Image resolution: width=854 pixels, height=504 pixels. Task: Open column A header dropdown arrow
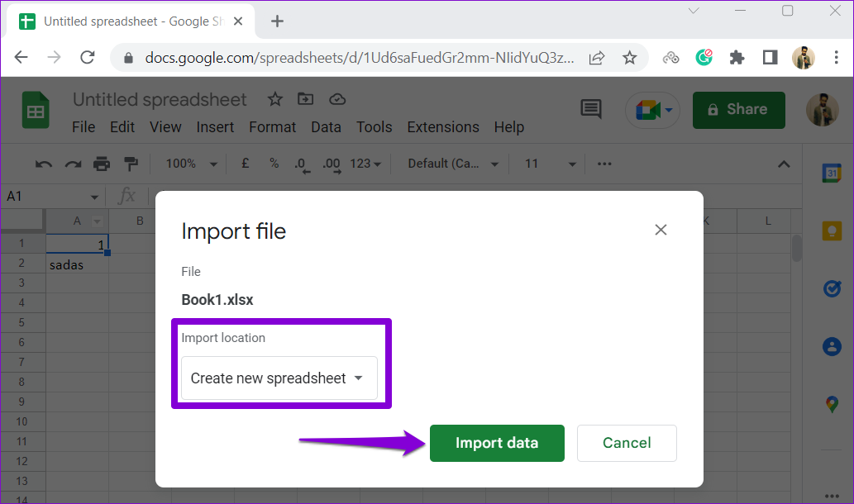[x=97, y=221]
